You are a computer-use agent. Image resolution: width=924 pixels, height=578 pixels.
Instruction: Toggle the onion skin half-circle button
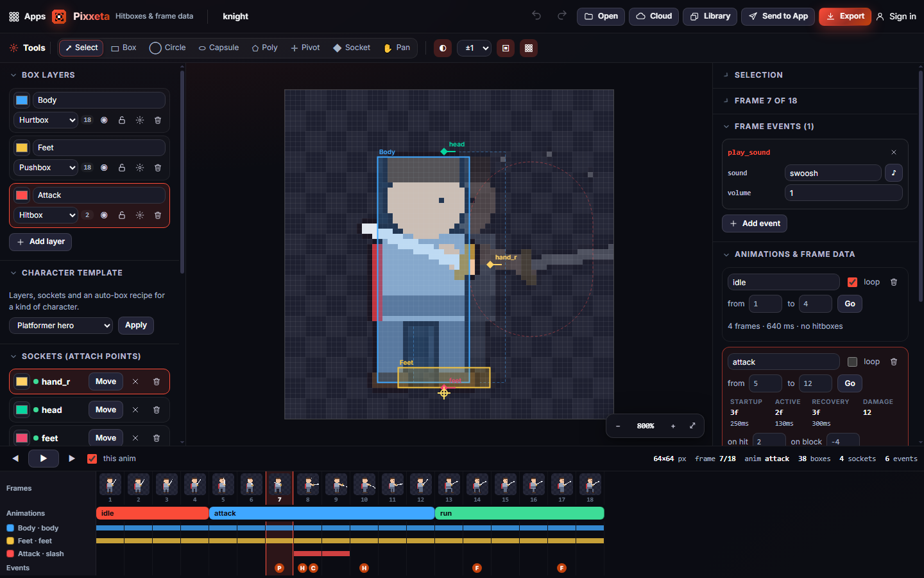(x=443, y=48)
